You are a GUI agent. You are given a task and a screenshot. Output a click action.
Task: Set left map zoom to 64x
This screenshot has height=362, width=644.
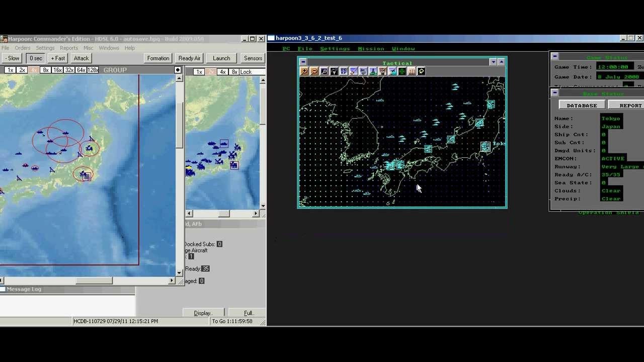pos(81,70)
